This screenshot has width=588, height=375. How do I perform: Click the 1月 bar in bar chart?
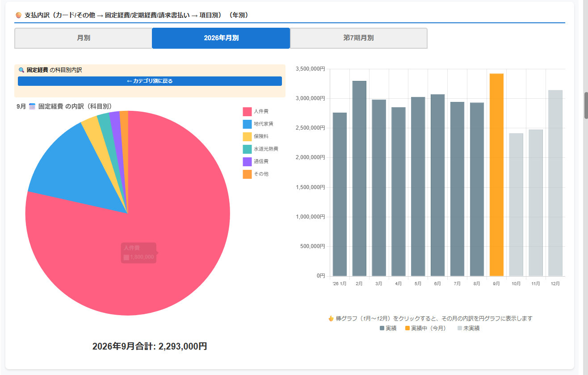[x=340, y=194]
